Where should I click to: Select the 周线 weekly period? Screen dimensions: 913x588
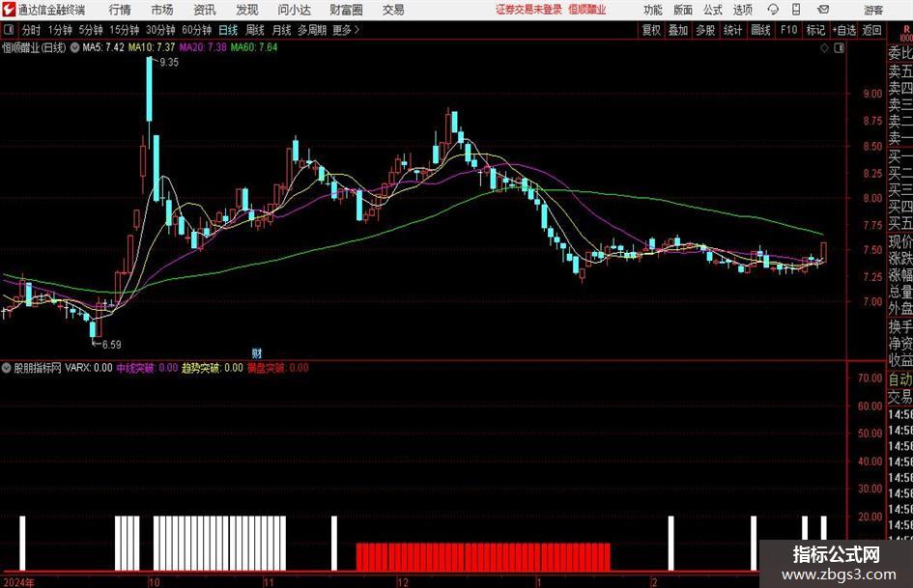[x=254, y=30]
